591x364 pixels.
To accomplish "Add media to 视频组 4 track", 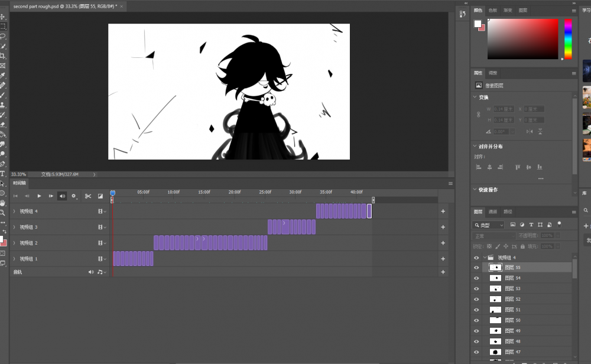I will click(x=443, y=211).
